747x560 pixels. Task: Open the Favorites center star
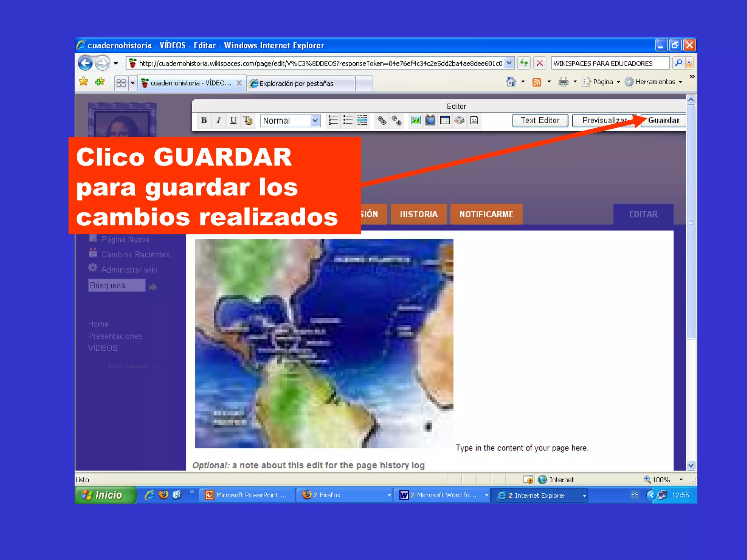pyautogui.click(x=84, y=82)
